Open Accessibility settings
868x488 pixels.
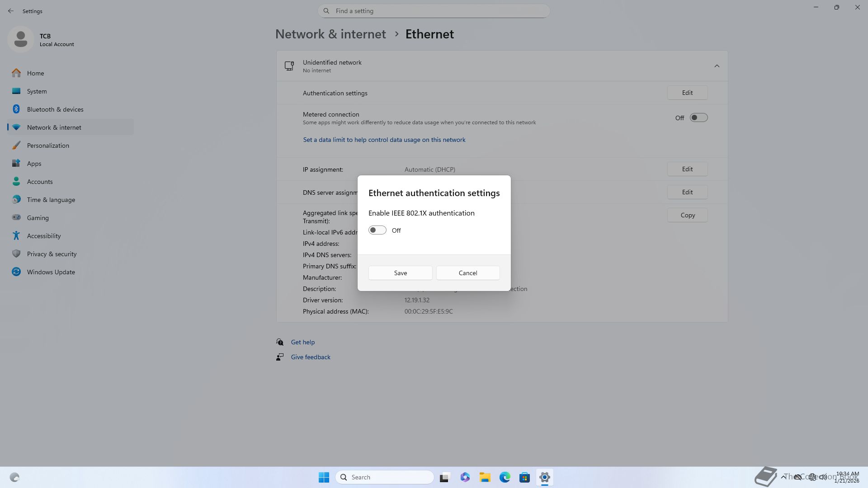click(x=43, y=236)
